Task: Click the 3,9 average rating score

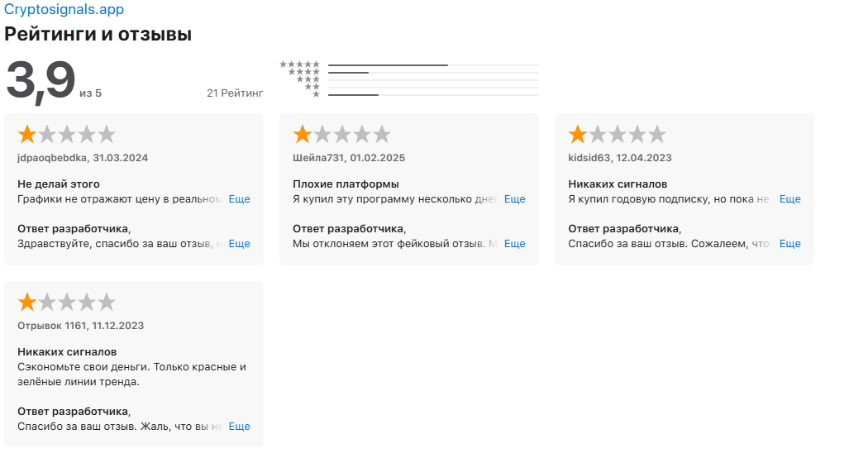Action: coord(41,81)
